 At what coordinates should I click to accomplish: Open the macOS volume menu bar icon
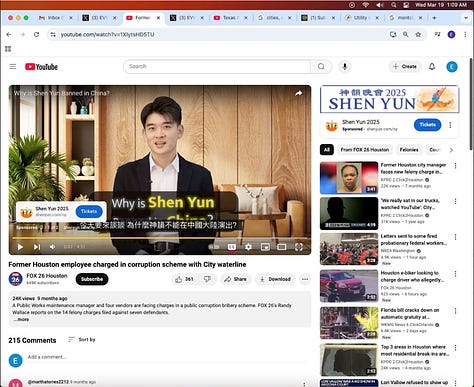coord(380,5)
